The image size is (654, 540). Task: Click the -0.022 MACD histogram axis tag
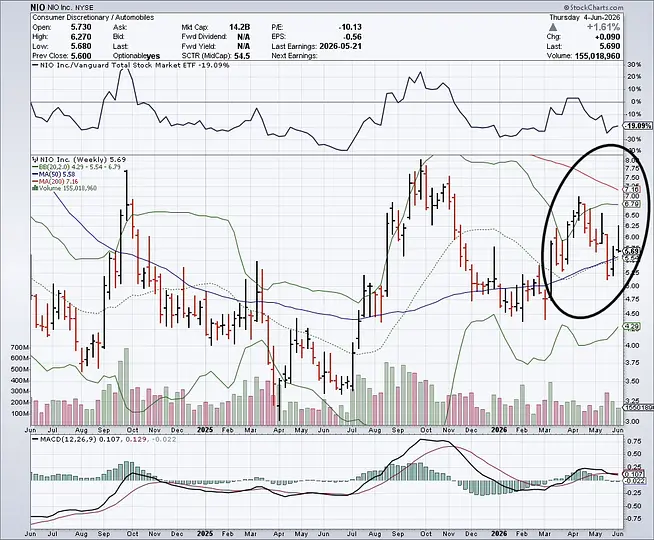click(634, 481)
